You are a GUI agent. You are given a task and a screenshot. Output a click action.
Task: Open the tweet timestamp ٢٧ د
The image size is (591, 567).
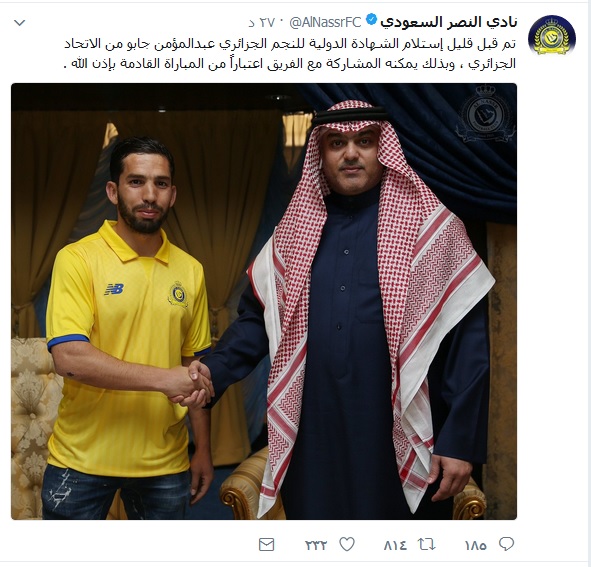coord(262,23)
